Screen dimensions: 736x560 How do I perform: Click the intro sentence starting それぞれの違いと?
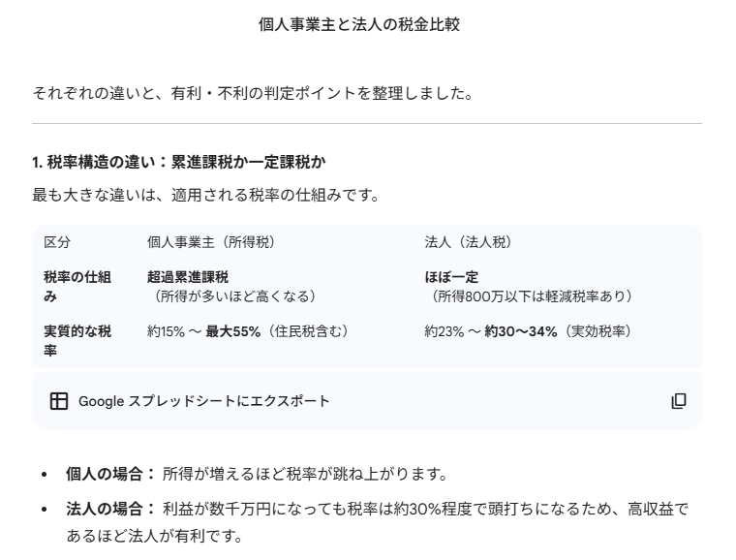(x=254, y=93)
